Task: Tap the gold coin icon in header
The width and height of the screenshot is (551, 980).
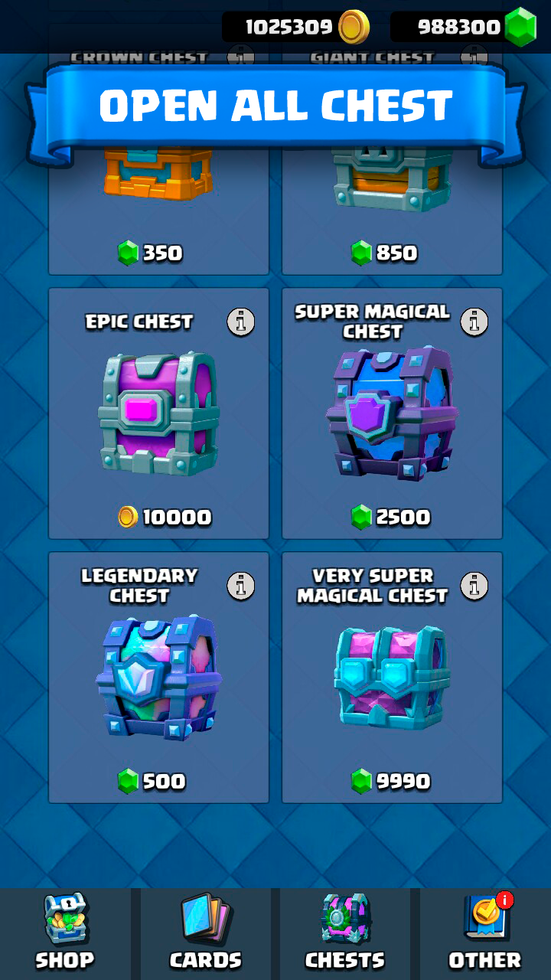Action: (x=354, y=28)
